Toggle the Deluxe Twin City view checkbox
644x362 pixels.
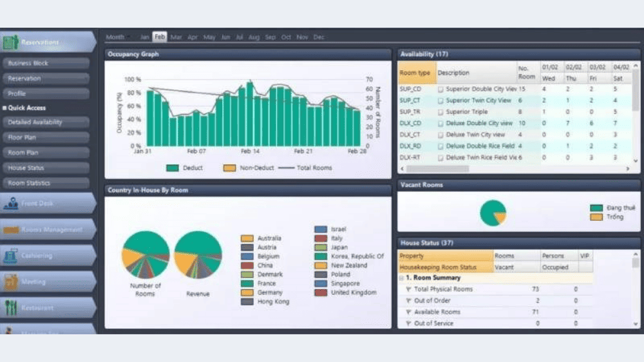[441, 135]
